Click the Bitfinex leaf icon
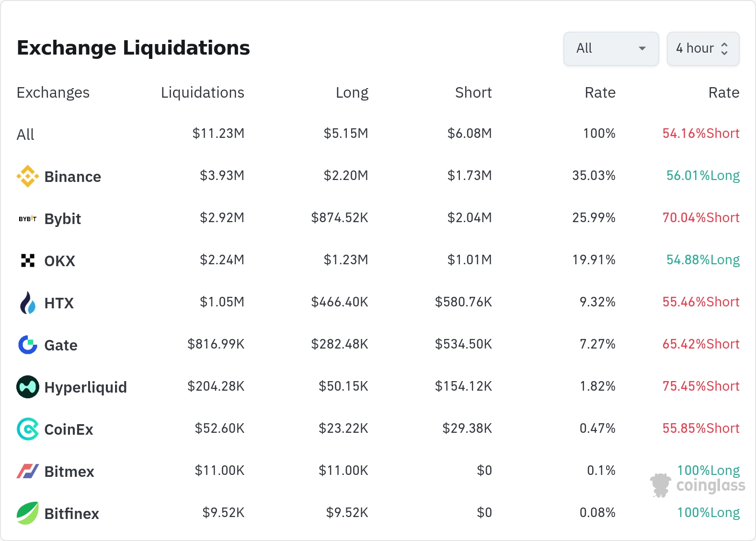 point(28,513)
